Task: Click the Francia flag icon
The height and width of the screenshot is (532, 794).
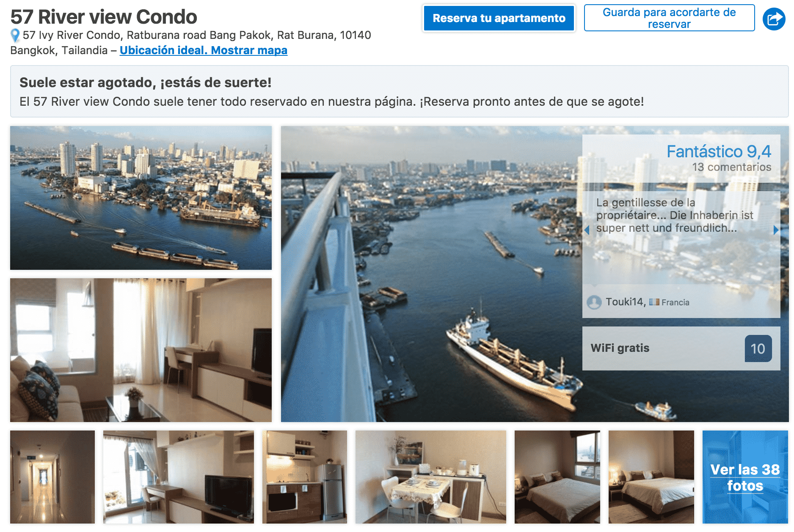Action: coord(654,302)
